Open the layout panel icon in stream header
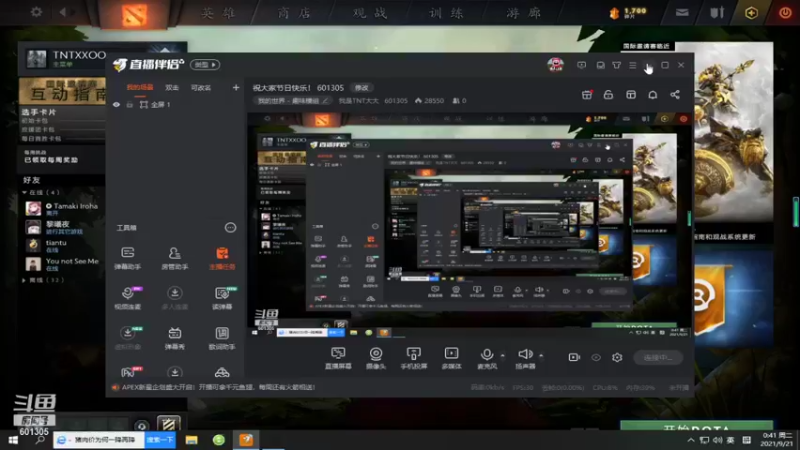The width and height of the screenshot is (800, 450). tap(631, 95)
